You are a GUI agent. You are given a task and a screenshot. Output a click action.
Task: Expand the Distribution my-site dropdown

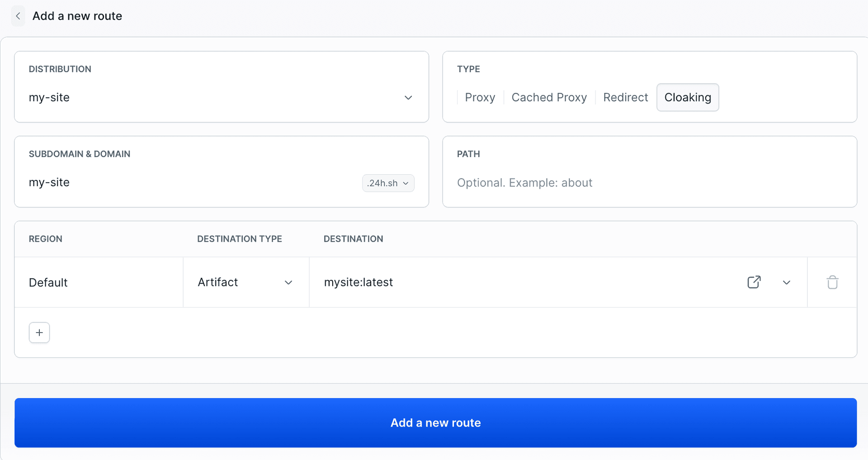[222, 98]
